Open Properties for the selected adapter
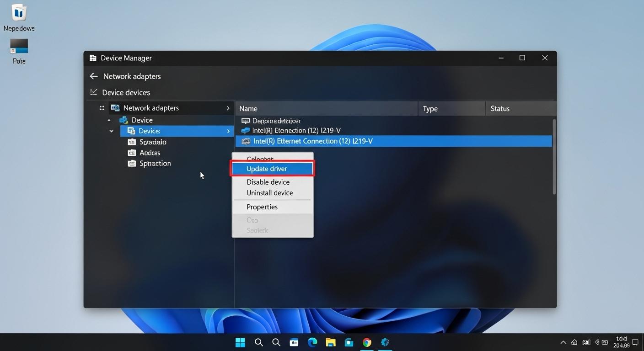 pyautogui.click(x=262, y=207)
